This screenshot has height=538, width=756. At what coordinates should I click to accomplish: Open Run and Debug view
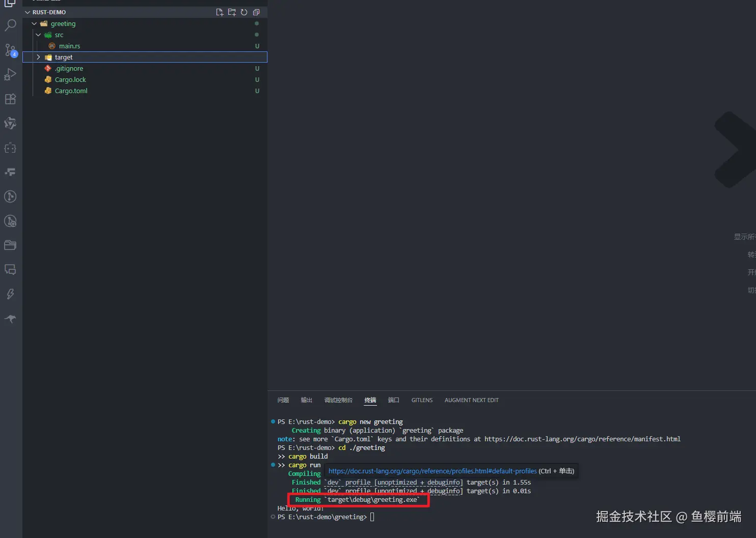pyautogui.click(x=10, y=74)
